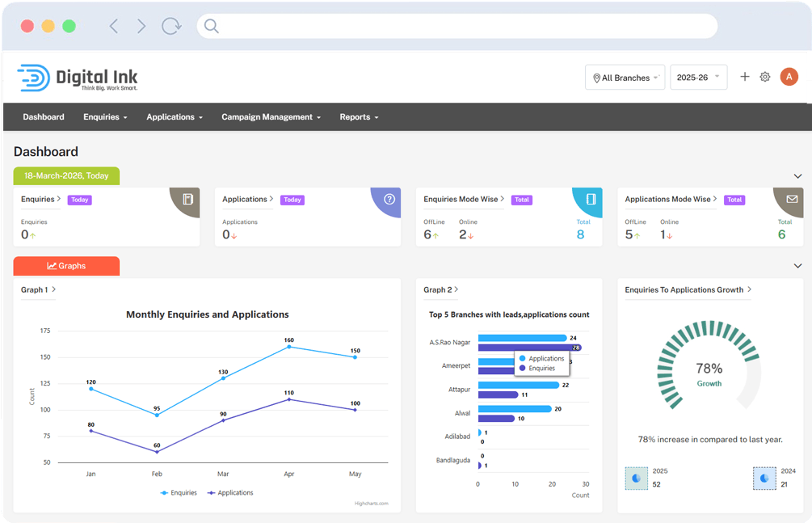Click the plus add icon in header
This screenshot has height=523, width=812.
[x=745, y=77]
